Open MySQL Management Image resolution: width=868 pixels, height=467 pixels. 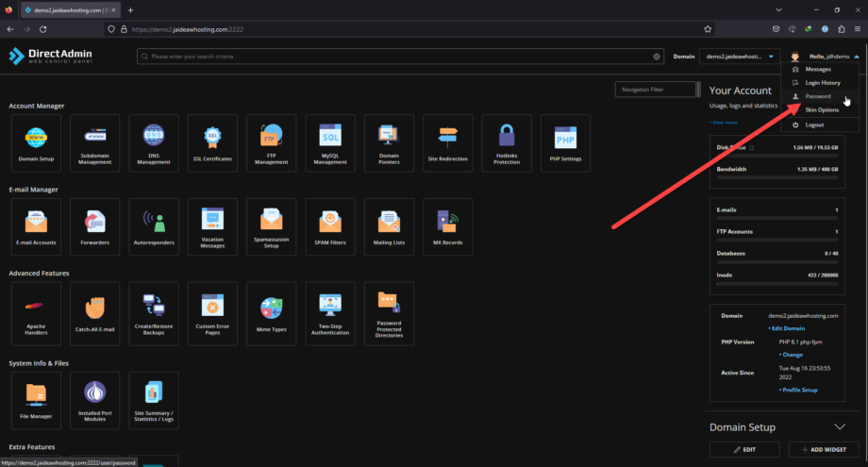coord(330,142)
